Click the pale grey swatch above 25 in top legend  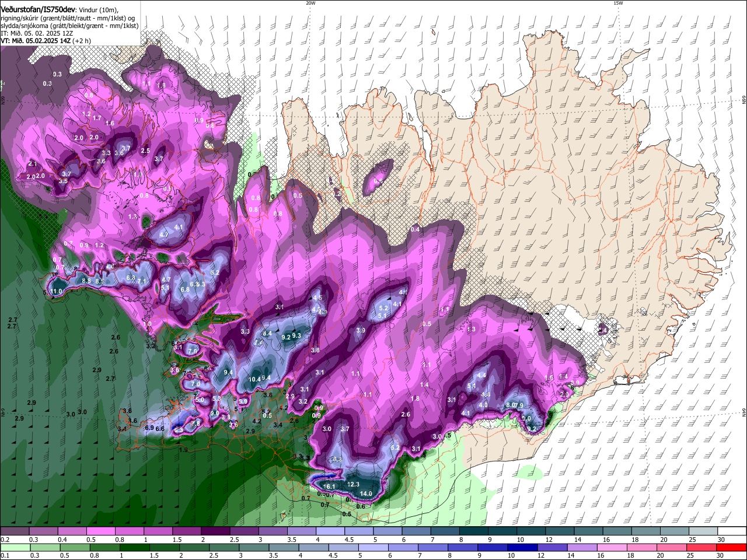704,531
